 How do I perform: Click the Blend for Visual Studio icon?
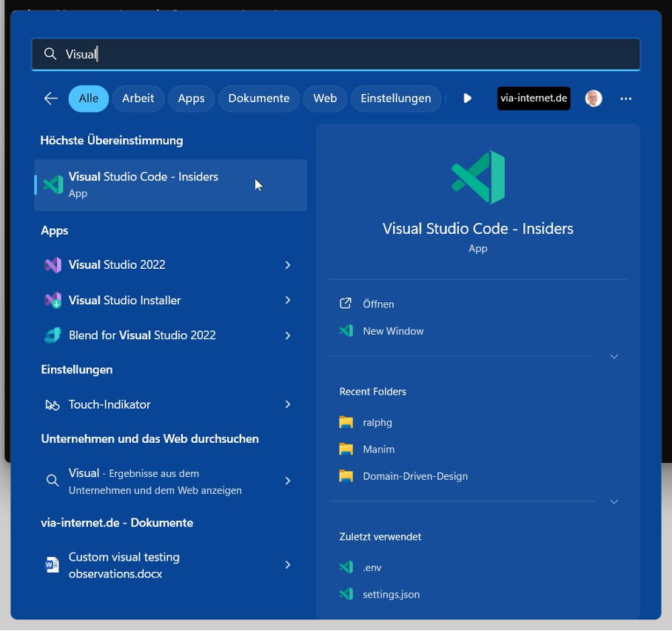tap(53, 335)
